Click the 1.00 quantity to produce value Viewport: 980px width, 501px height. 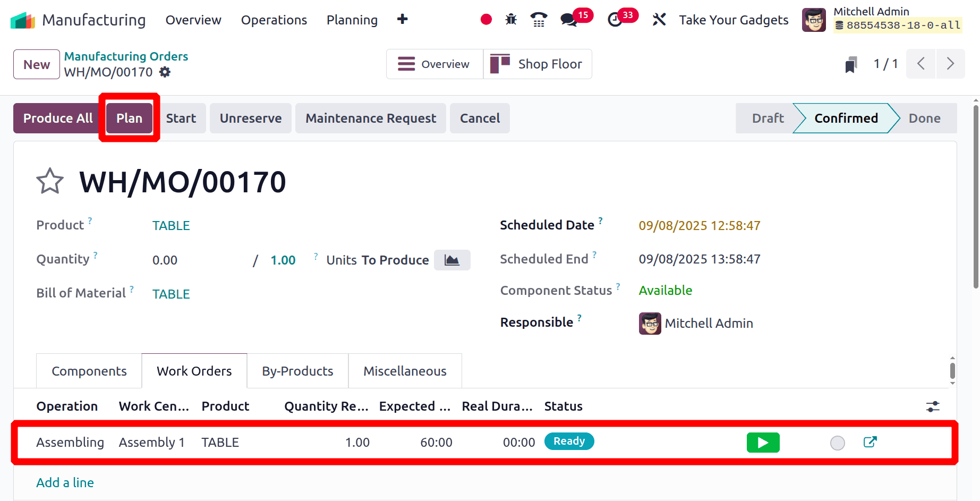coord(283,260)
